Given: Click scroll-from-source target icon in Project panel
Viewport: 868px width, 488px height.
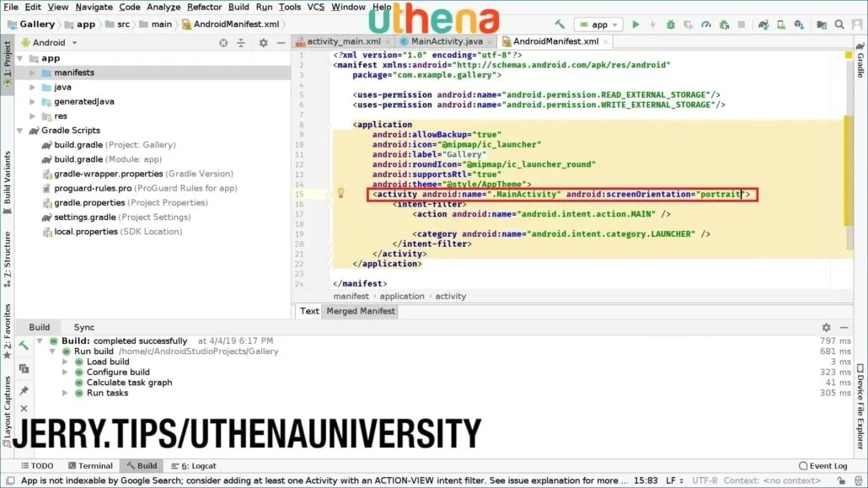Looking at the screenshot, I should [223, 43].
